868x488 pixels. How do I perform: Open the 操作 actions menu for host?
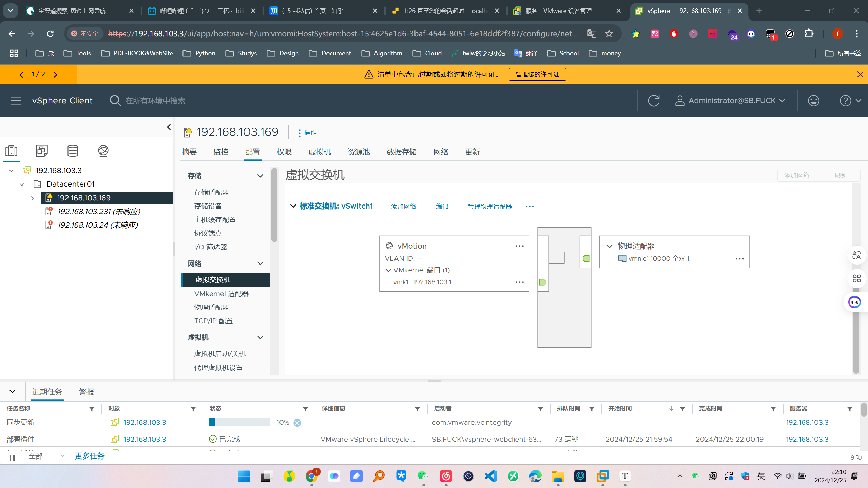(x=307, y=132)
